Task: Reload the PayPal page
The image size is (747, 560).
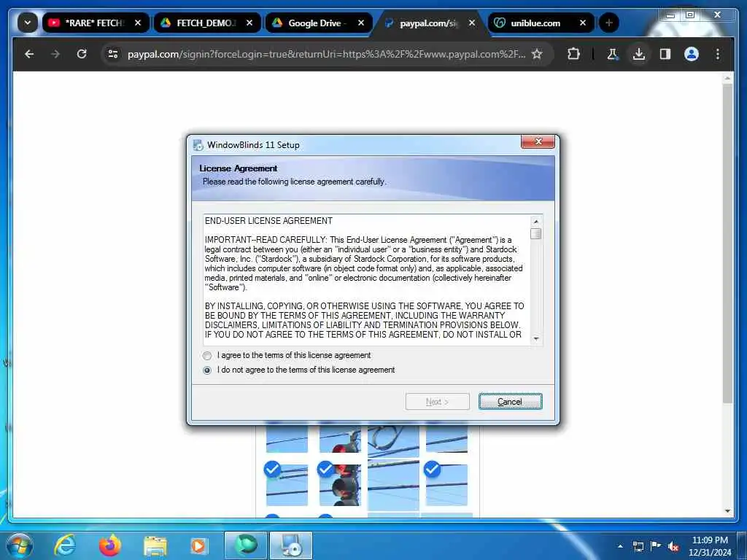Action: click(x=82, y=54)
